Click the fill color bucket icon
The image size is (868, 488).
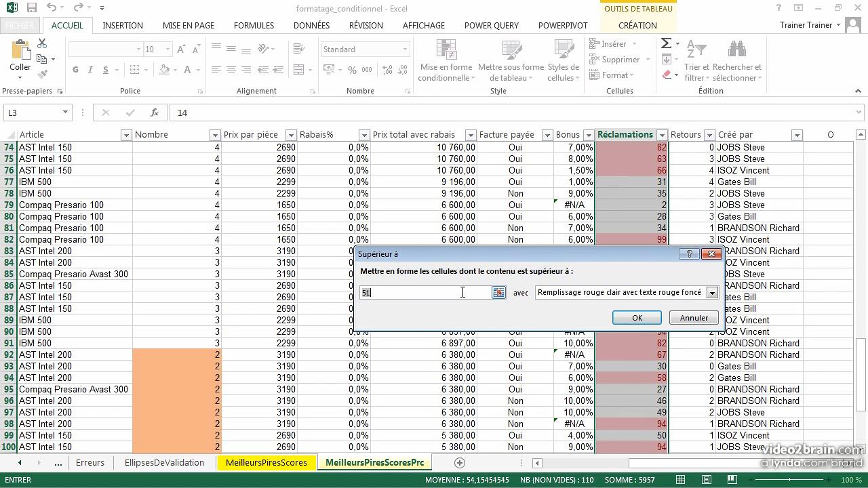pos(164,70)
